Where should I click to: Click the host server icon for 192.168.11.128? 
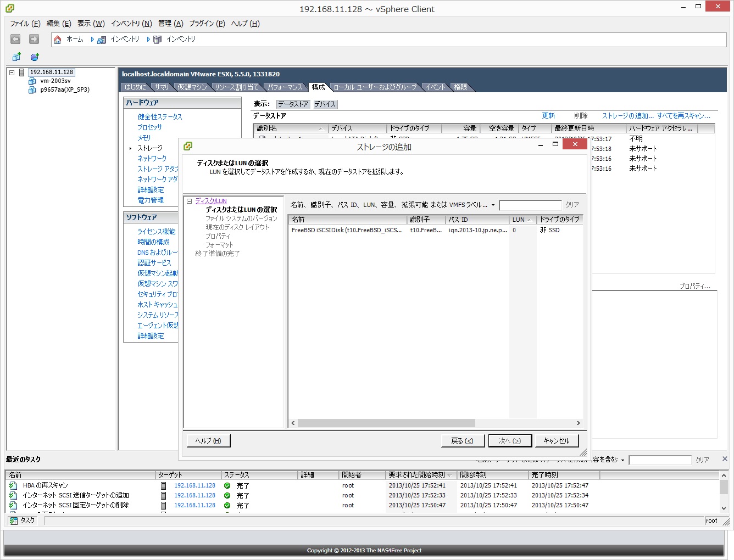[22, 72]
